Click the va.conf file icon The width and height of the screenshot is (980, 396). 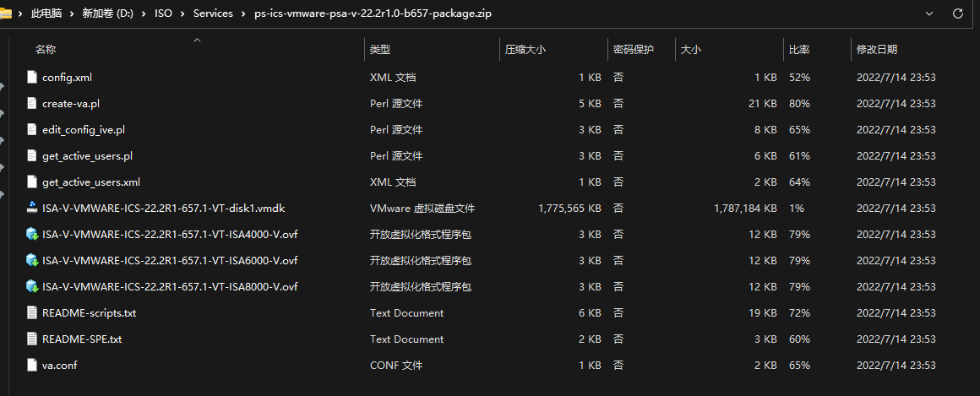pos(32,366)
